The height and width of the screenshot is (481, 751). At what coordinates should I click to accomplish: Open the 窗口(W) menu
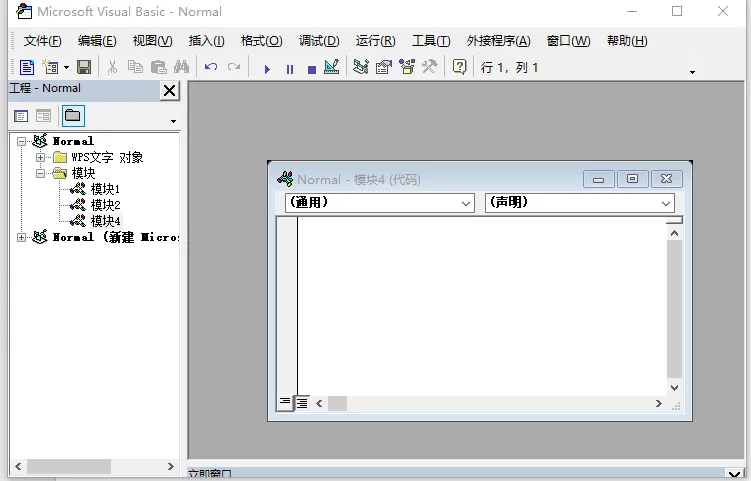tap(569, 41)
